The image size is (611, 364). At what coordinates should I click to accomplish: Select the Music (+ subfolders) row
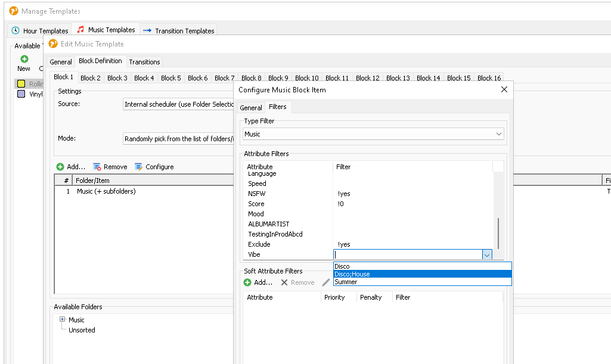click(106, 191)
